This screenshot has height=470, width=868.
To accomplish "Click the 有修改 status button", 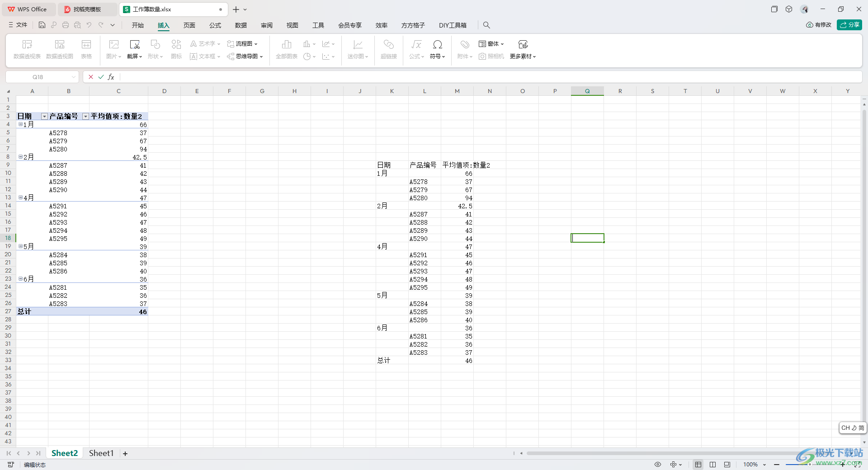I will [x=819, y=25].
